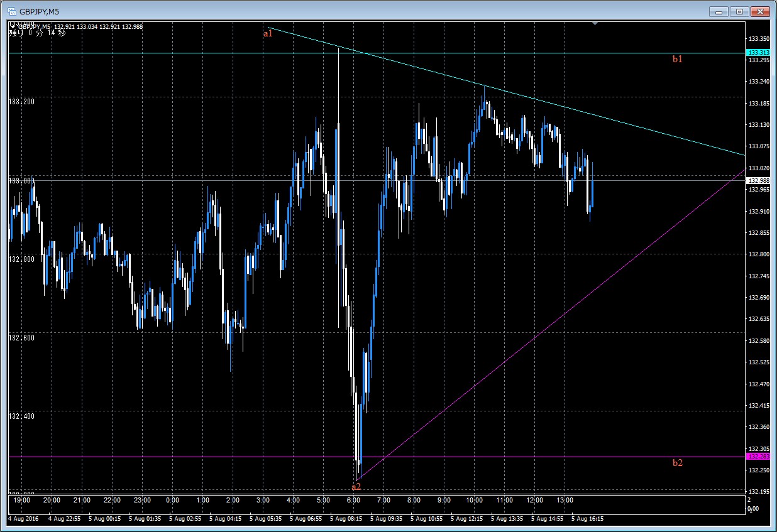The image size is (777, 532).
Task: Click the cyan 133.313 price tag
Action: pyautogui.click(x=758, y=53)
